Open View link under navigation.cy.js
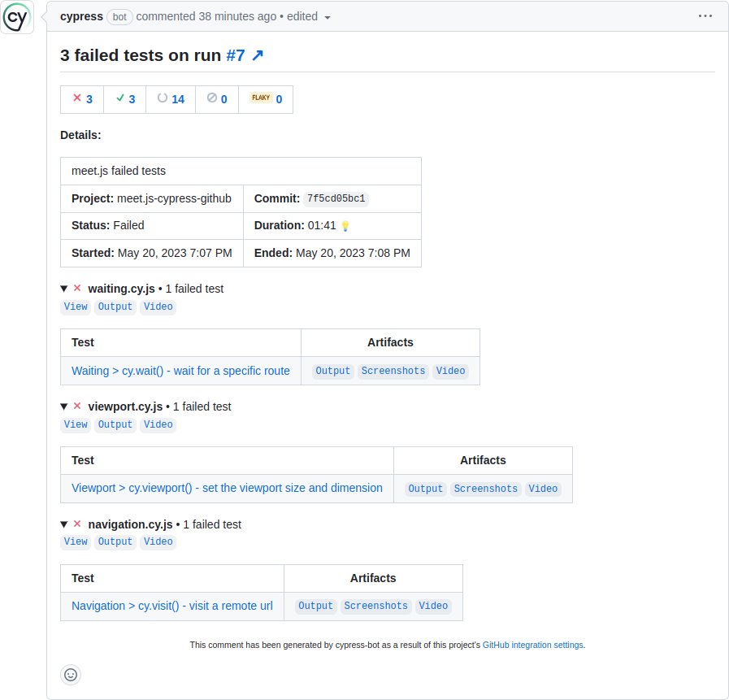The height and width of the screenshot is (700, 729). click(76, 541)
